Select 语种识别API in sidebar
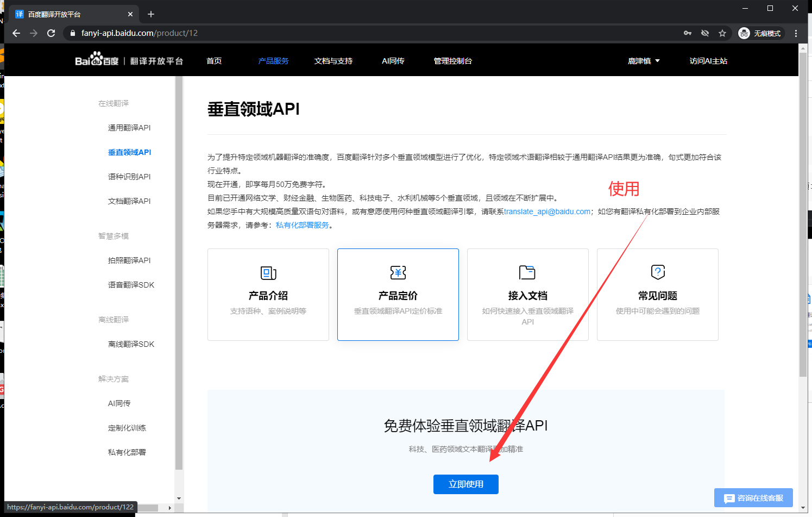This screenshot has height=517, width=812. (x=129, y=177)
